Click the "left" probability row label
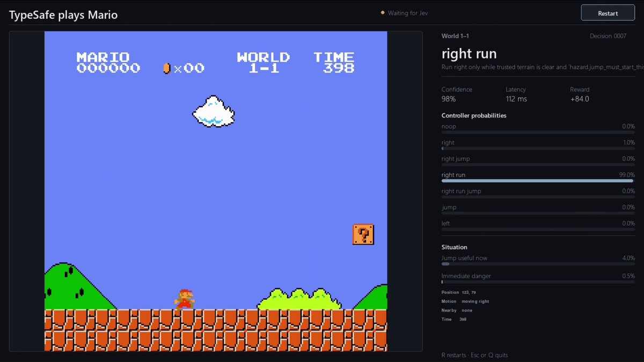 point(446,223)
